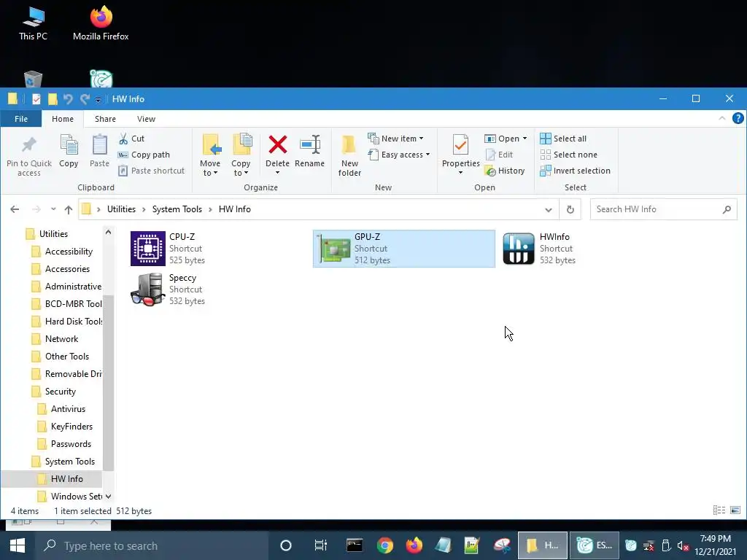Image resolution: width=747 pixels, height=560 pixels.
Task: Navigate to System Tools in breadcrumb
Action: pos(177,209)
